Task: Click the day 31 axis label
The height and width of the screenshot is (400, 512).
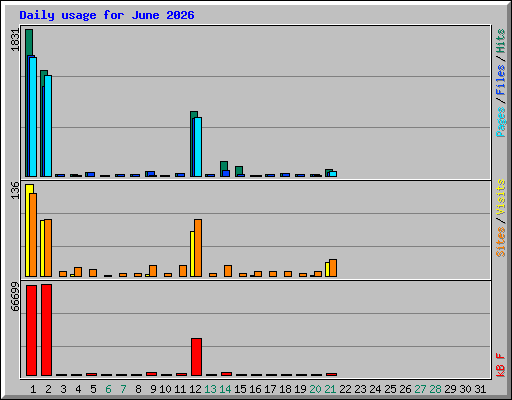Action: (480, 389)
